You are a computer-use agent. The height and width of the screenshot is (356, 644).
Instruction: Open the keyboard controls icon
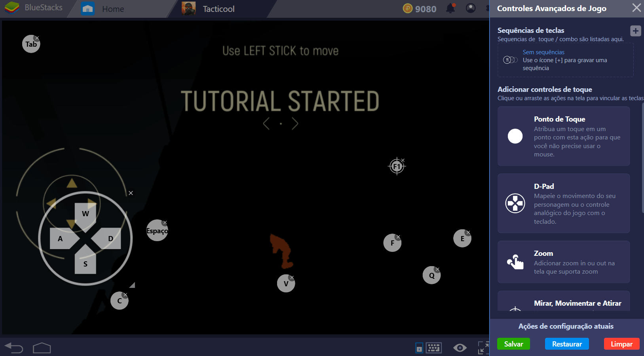(433, 348)
